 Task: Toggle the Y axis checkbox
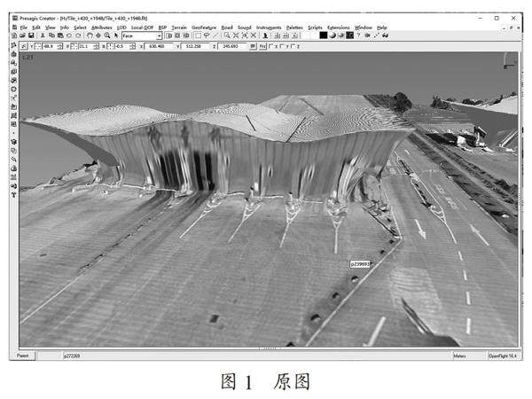(285, 45)
